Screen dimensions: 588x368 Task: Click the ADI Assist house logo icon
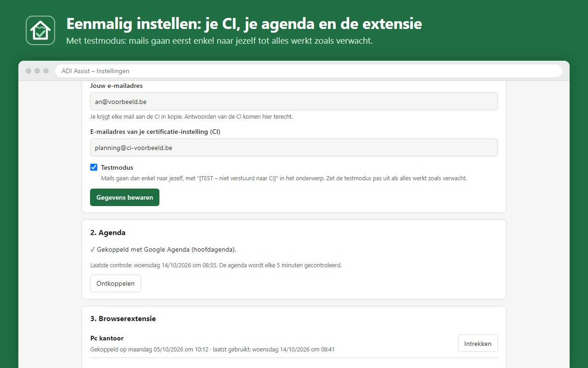40,30
